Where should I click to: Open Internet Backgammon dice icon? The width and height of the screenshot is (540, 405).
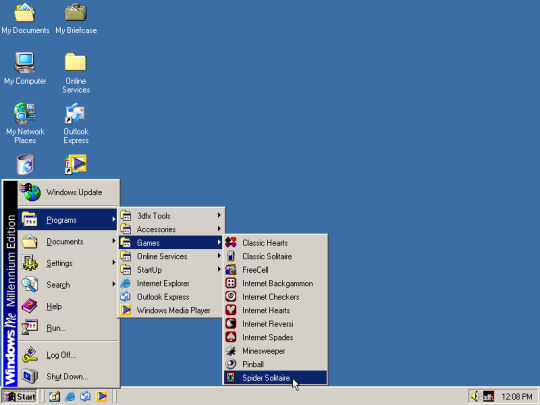click(231, 283)
